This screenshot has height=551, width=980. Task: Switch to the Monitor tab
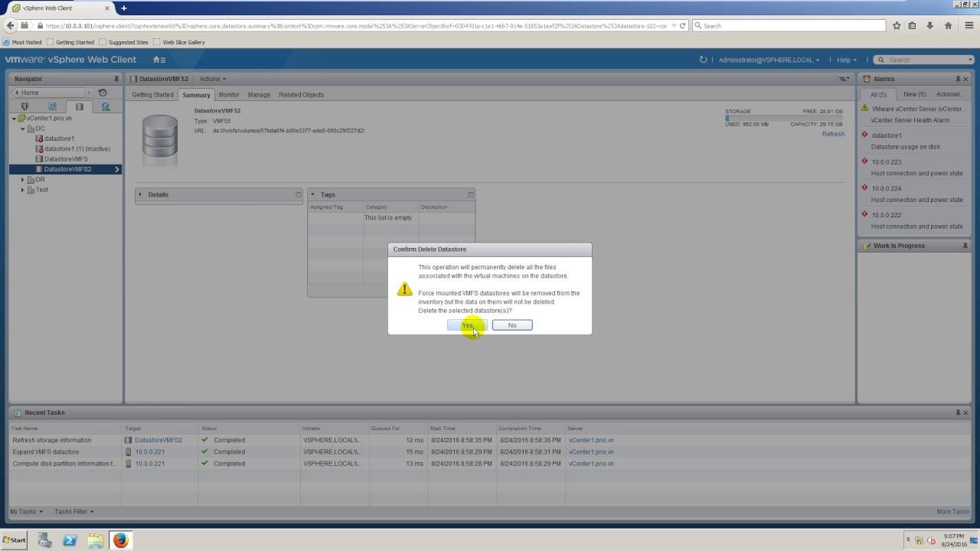click(x=229, y=95)
